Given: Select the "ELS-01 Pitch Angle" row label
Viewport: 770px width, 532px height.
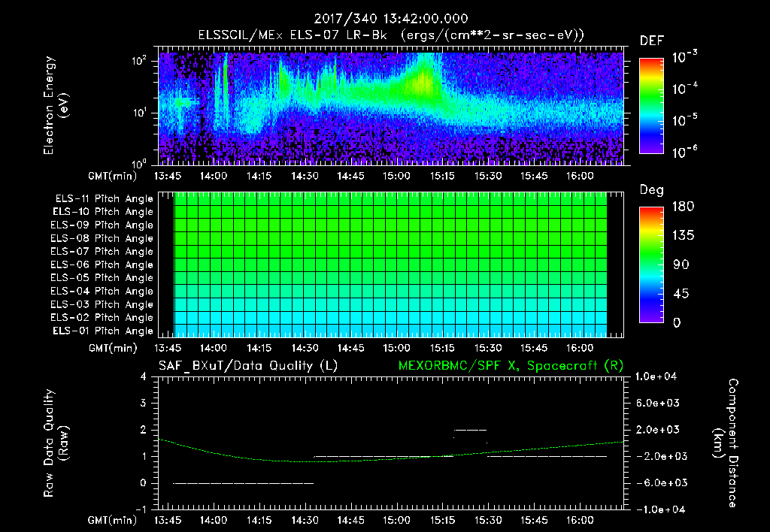Looking at the screenshot, I should [103, 331].
